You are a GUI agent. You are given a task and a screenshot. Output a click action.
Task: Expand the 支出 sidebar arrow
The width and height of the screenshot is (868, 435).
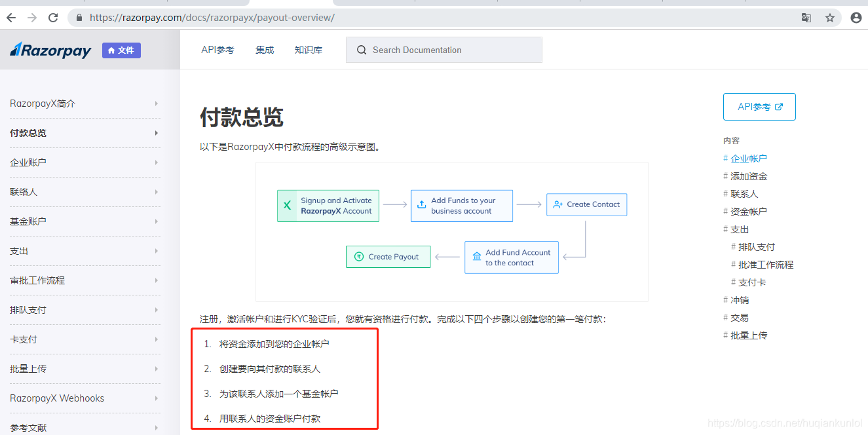point(156,251)
